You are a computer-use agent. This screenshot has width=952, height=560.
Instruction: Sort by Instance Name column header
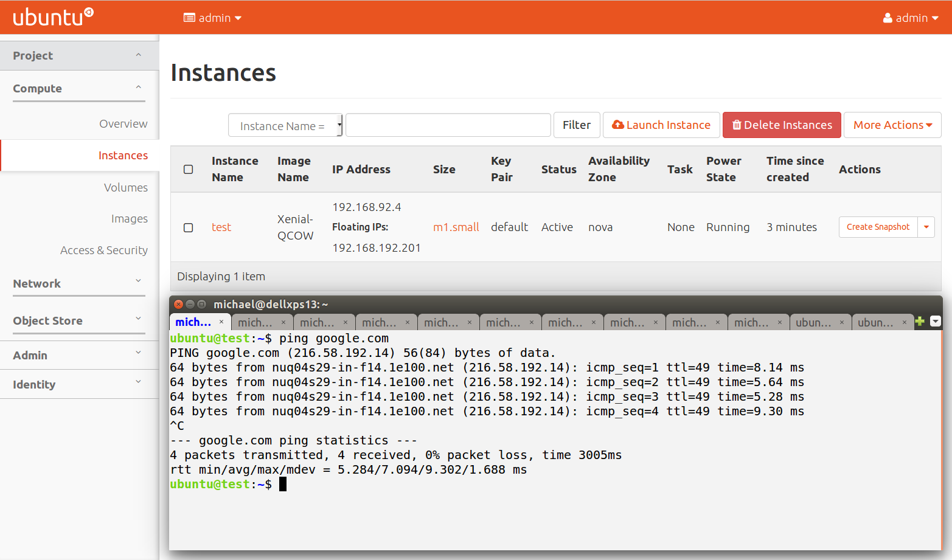pos(235,169)
